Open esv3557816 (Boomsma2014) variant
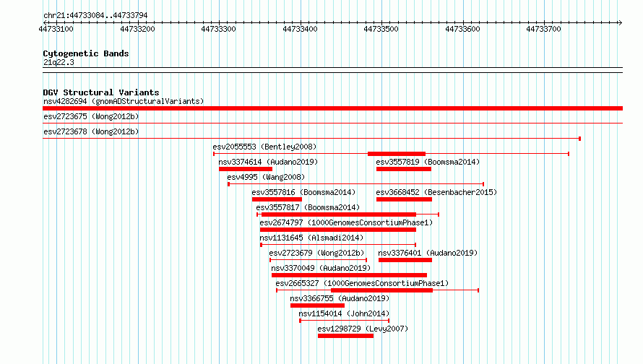 (x=303, y=192)
